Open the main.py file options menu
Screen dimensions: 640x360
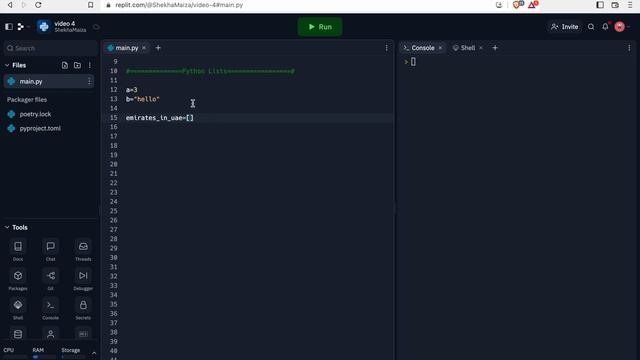(89, 82)
